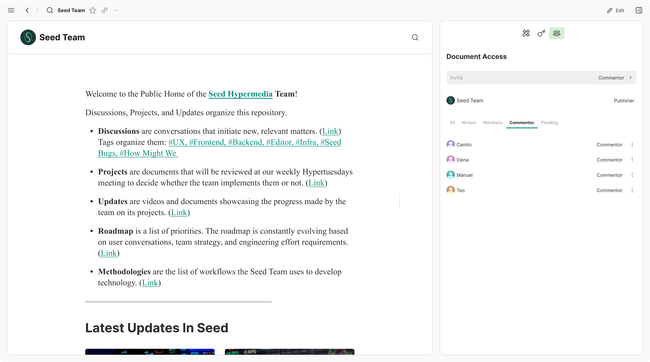The image size is (650, 362).
Task: Open the Commentor role dropdown in invite field
Action: [x=615, y=78]
